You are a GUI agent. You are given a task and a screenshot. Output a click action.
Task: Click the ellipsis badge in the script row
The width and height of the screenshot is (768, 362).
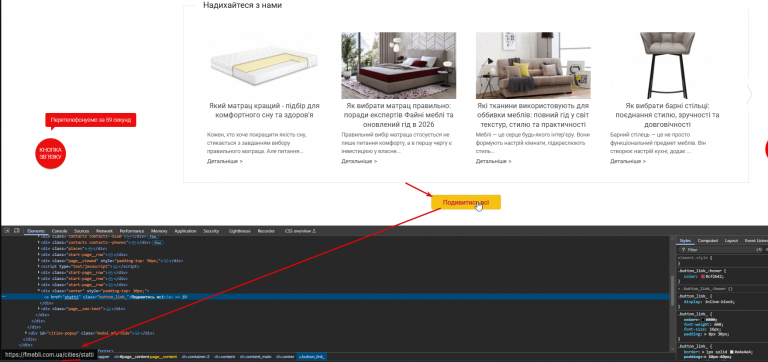pyautogui.click(x=115, y=266)
